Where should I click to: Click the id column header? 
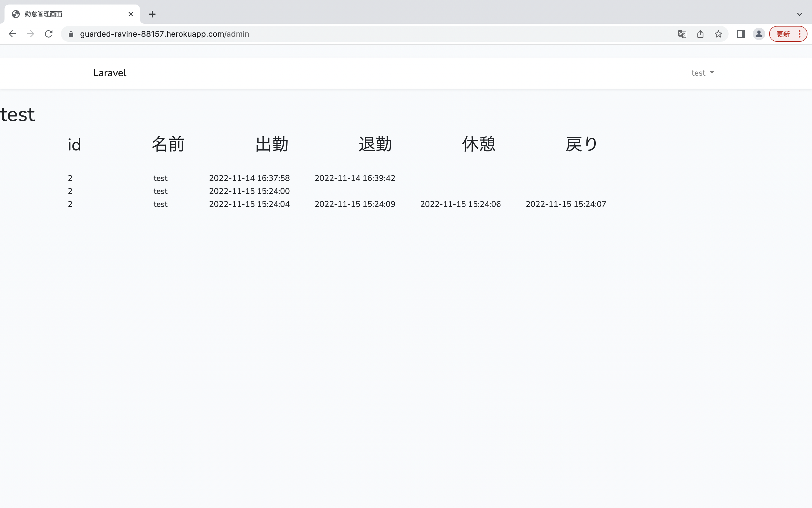pyautogui.click(x=74, y=145)
